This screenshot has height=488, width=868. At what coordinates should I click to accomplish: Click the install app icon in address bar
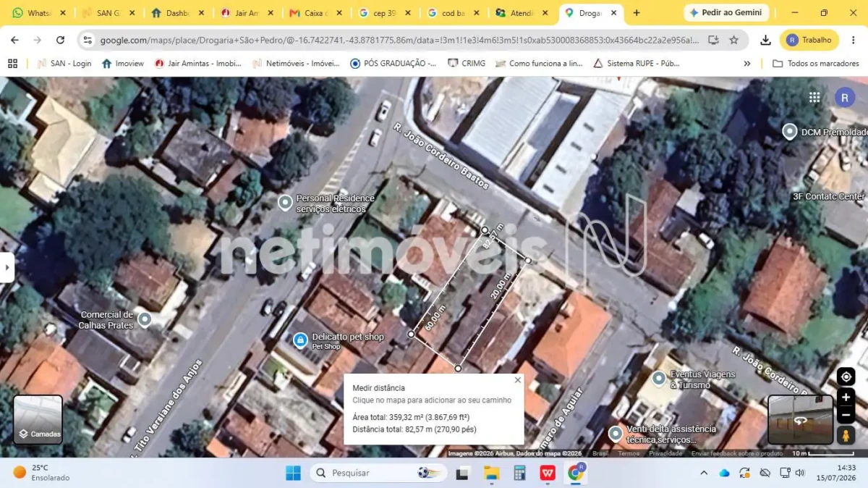[x=713, y=40]
